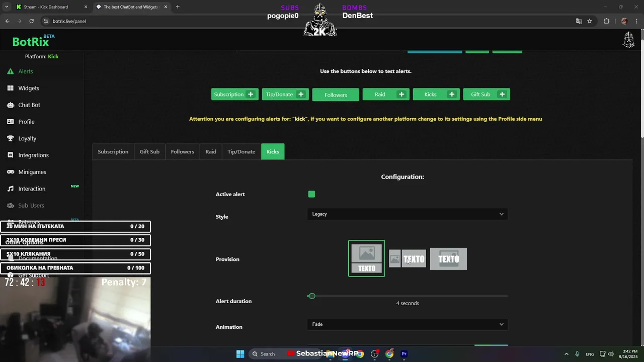Image resolution: width=644 pixels, height=362 pixels.
Task: Select image-above-text provision layout
Action: pyautogui.click(x=367, y=258)
